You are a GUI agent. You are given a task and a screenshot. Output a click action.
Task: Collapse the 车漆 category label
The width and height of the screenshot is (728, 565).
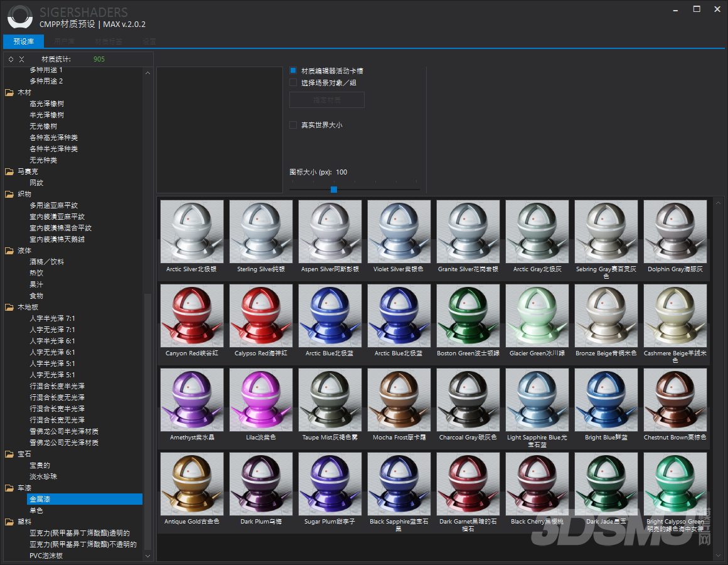[24, 488]
